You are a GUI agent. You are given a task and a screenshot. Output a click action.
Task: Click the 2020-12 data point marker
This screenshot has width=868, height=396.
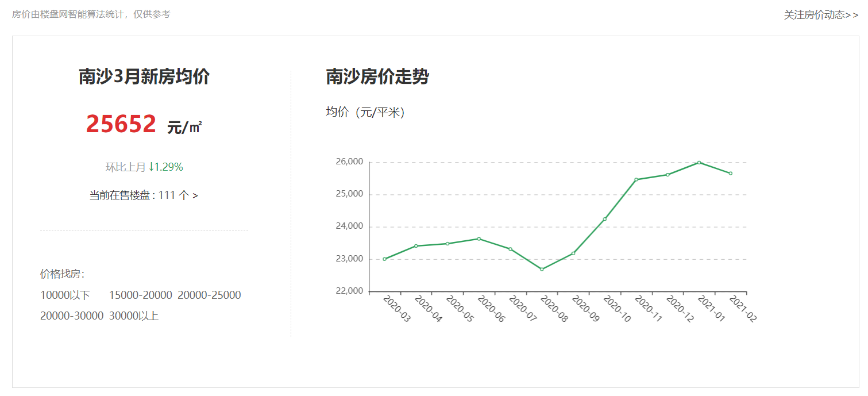pyautogui.click(x=668, y=175)
